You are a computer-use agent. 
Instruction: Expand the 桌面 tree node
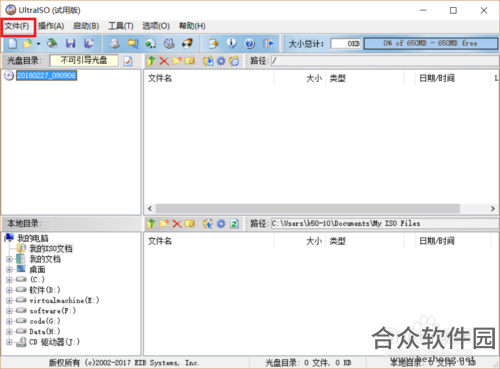click(x=9, y=269)
